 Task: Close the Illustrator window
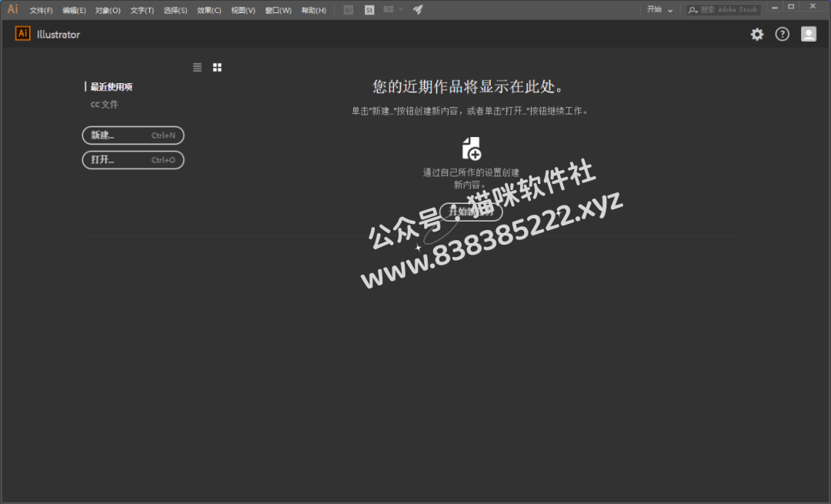[813, 7]
